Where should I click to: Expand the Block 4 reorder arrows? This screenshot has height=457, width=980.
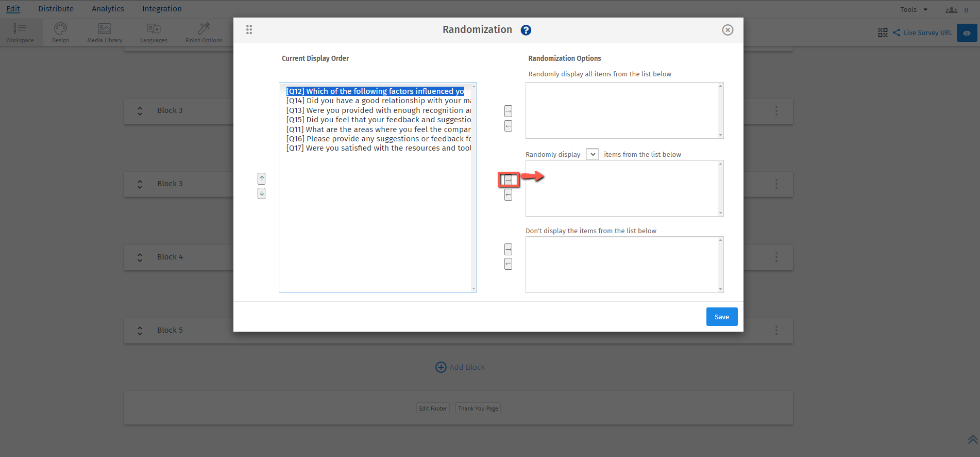pyautogui.click(x=140, y=257)
